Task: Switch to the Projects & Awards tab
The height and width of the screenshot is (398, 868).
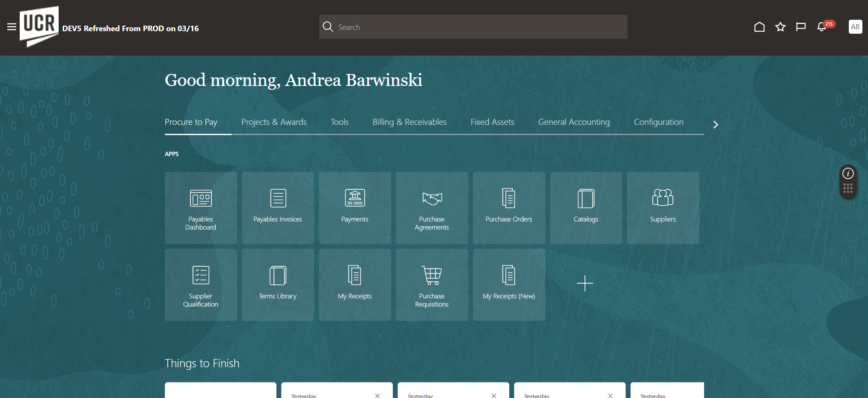Action: (274, 122)
